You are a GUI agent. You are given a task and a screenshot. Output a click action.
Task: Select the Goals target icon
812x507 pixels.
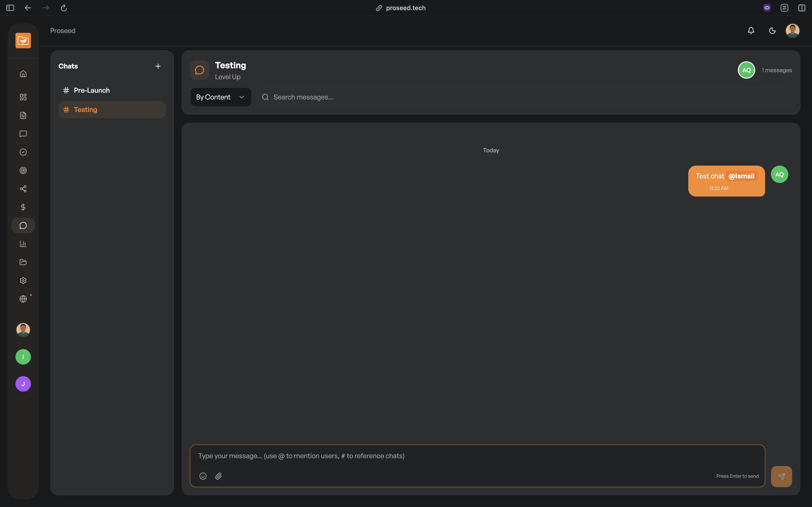click(x=23, y=170)
